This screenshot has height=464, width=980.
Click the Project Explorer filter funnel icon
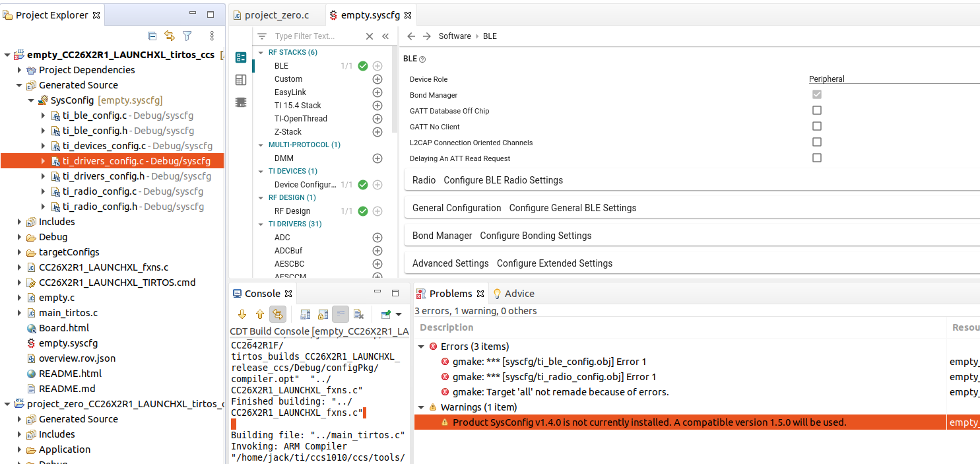click(187, 36)
